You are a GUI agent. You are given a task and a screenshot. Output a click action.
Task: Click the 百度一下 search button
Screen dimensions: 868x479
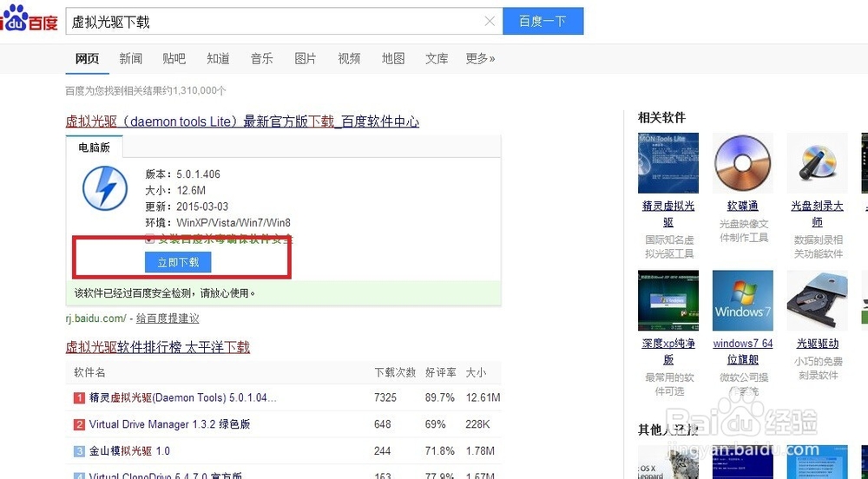coord(542,21)
